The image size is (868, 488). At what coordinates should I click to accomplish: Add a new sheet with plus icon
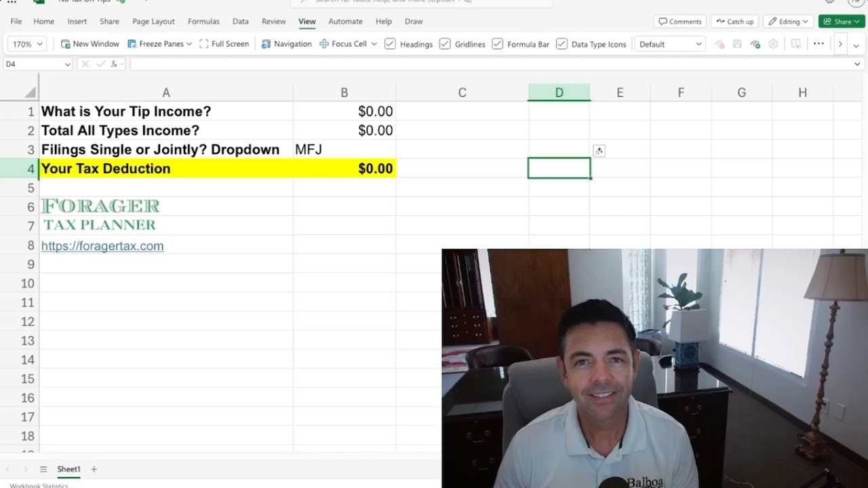(x=94, y=469)
